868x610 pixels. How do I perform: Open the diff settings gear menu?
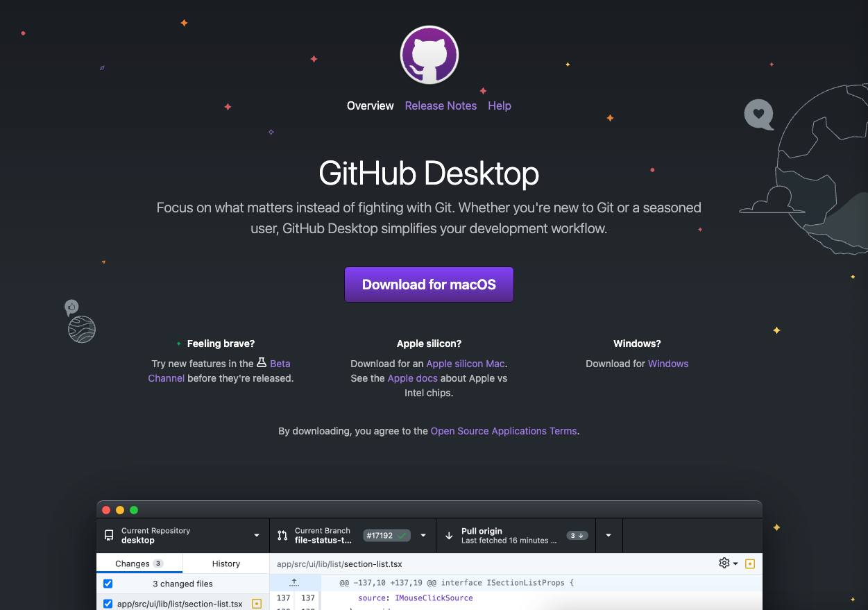tap(728, 563)
